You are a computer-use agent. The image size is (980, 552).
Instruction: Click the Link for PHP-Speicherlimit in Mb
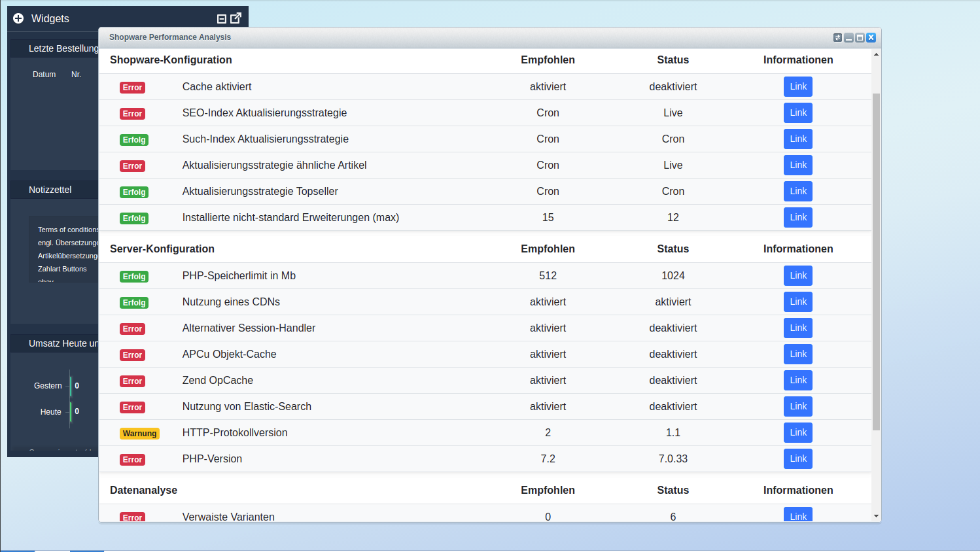(797, 276)
